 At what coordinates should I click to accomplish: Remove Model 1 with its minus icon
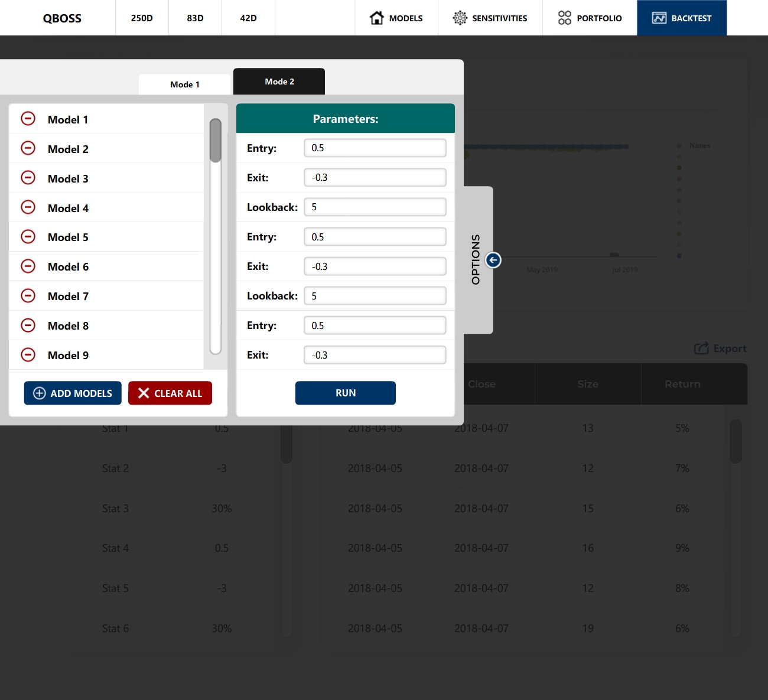pos(28,119)
